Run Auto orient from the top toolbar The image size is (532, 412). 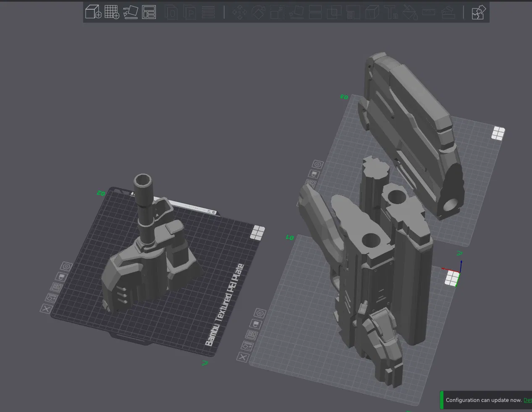(130, 12)
